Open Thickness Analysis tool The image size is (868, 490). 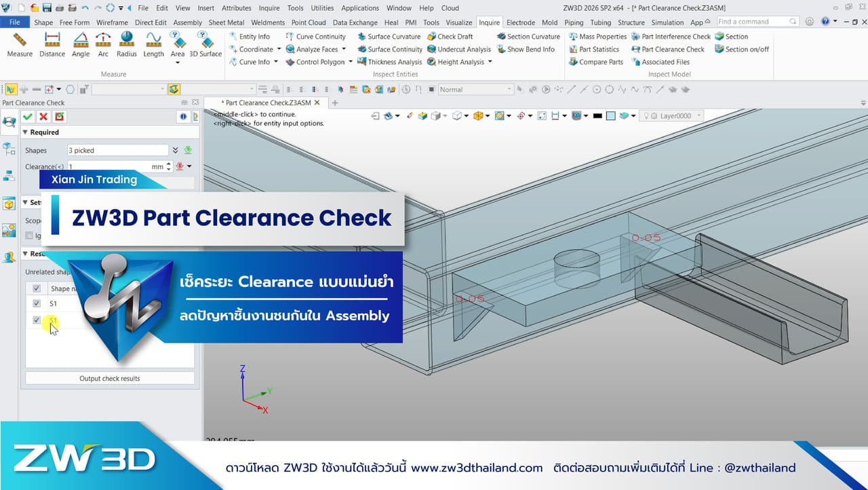[x=389, y=62]
